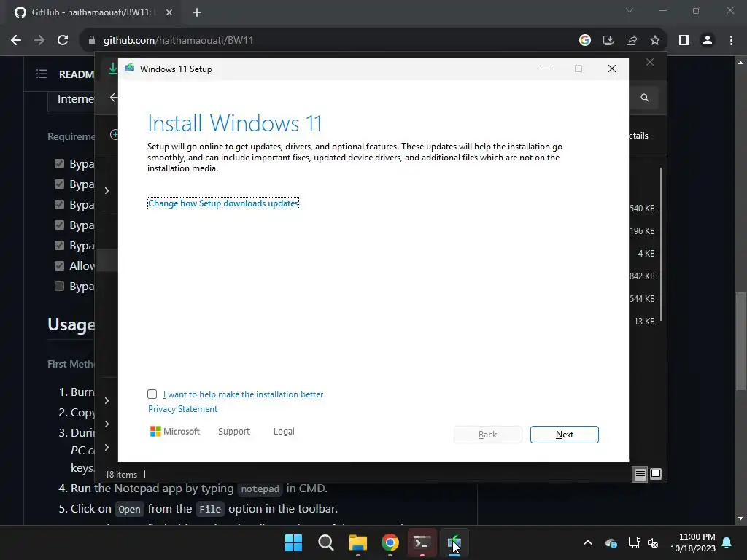Toggle the fifth Bypass checkbox in README
The width and height of the screenshot is (747, 560).
pyautogui.click(x=59, y=245)
